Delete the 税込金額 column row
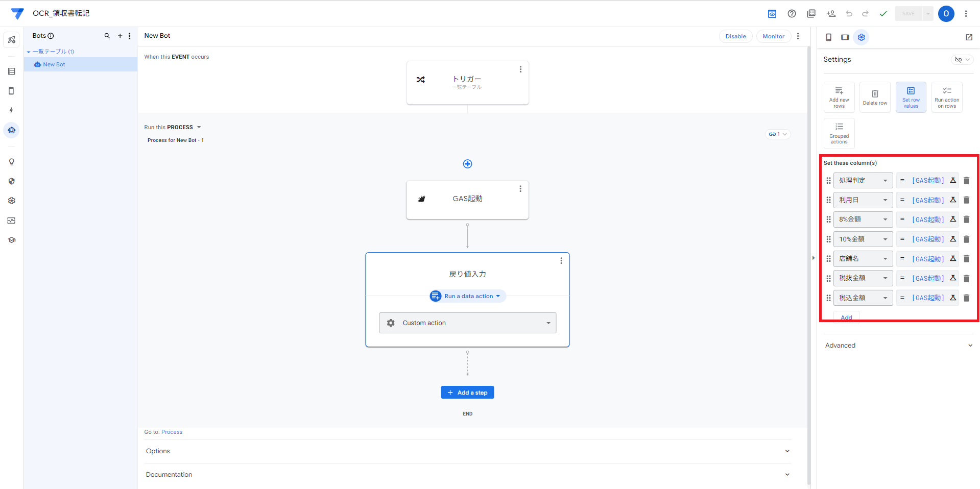The image size is (980, 489). 966,298
